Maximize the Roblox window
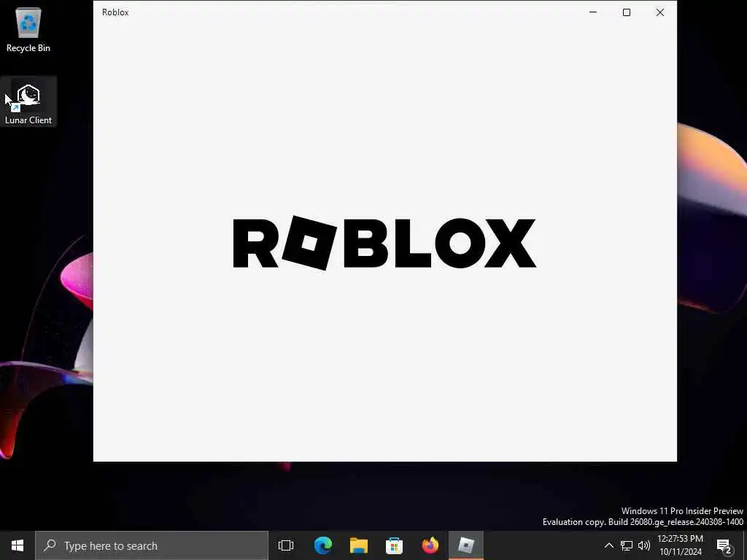 coord(627,12)
